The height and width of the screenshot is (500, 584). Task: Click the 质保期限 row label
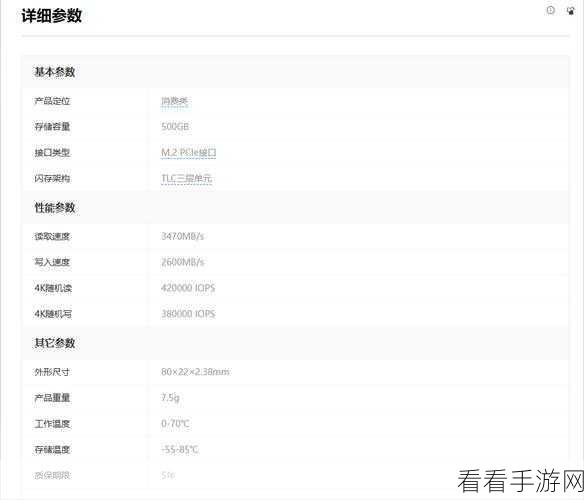52,475
